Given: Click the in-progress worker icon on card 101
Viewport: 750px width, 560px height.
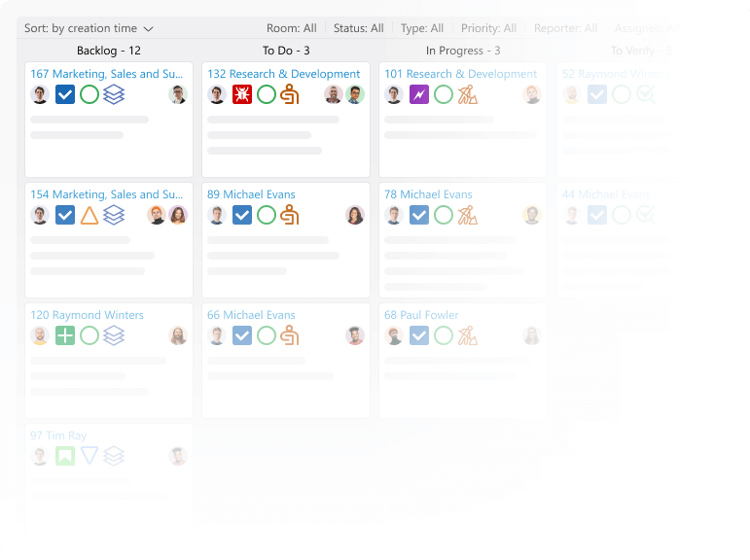Looking at the screenshot, I should click(467, 94).
